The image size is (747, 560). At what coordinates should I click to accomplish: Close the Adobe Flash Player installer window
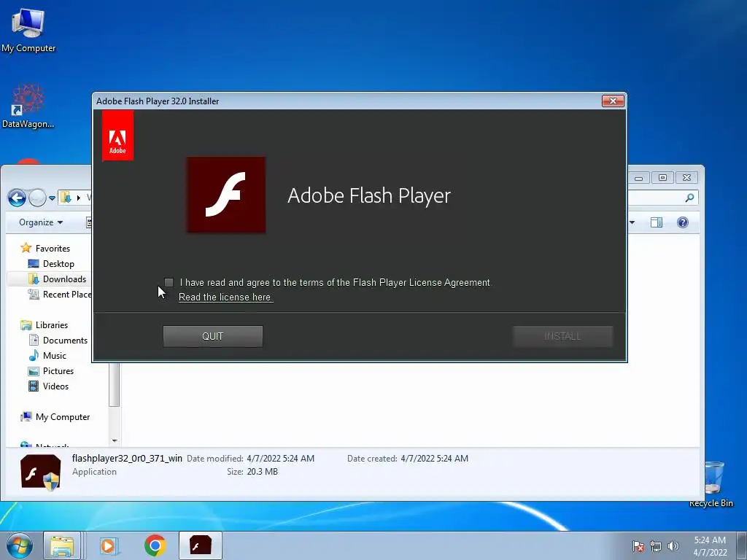click(x=613, y=101)
